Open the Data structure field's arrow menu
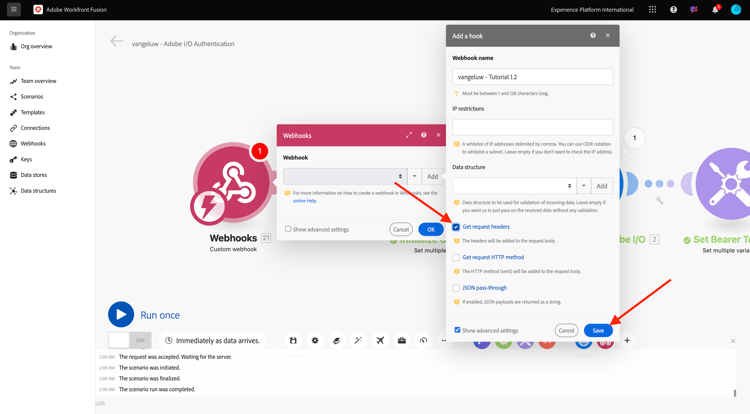 pyautogui.click(x=584, y=185)
